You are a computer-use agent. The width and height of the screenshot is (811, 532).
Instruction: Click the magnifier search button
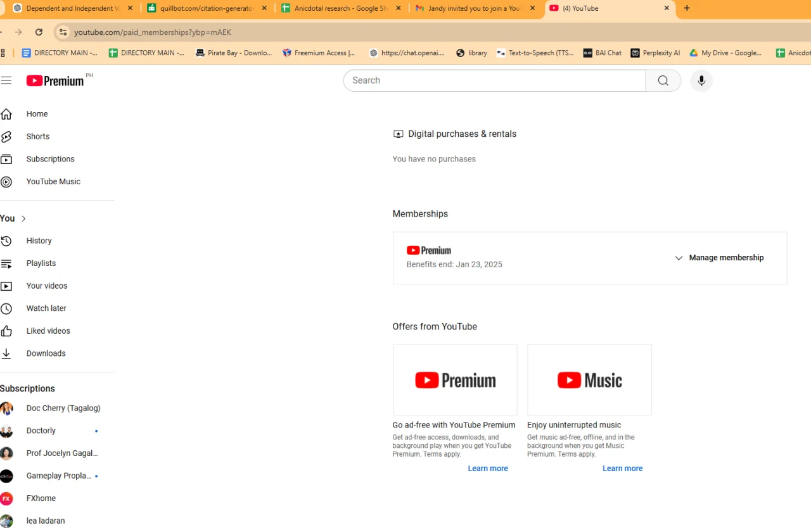pos(663,80)
